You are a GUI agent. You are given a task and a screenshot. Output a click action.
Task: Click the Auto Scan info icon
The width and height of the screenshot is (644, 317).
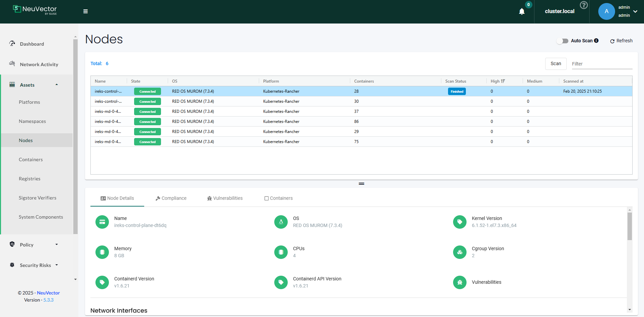coord(596,41)
